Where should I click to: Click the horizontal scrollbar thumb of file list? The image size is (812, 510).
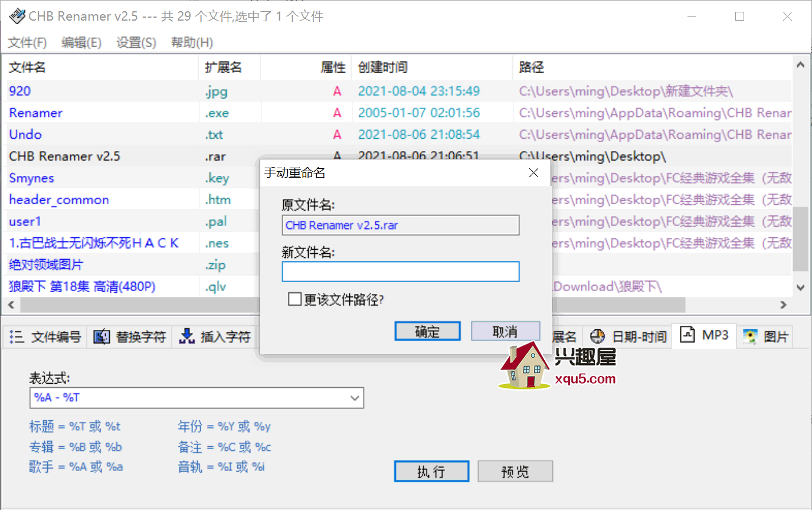click(x=352, y=305)
